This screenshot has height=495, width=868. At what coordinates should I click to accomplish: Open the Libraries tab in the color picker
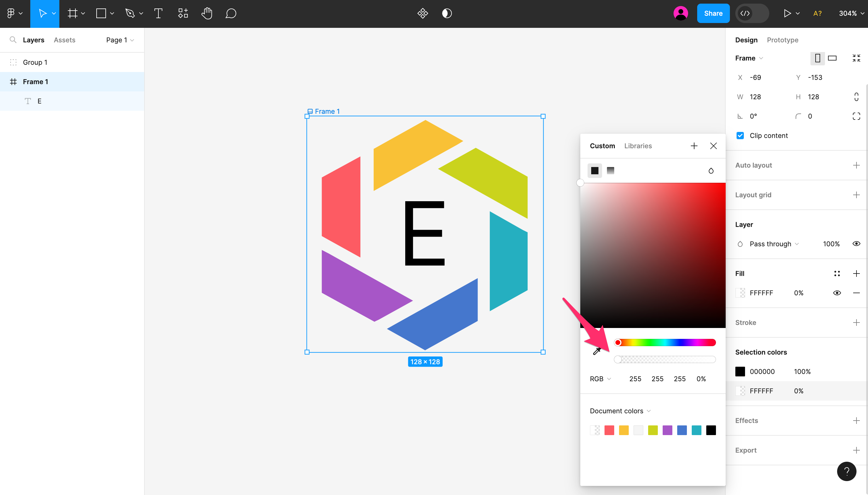click(637, 146)
